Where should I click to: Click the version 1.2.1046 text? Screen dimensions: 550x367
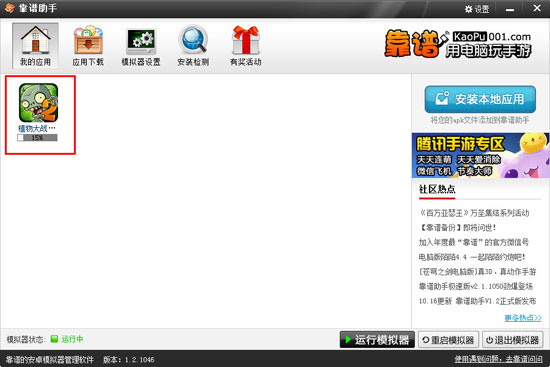[x=129, y=359]
